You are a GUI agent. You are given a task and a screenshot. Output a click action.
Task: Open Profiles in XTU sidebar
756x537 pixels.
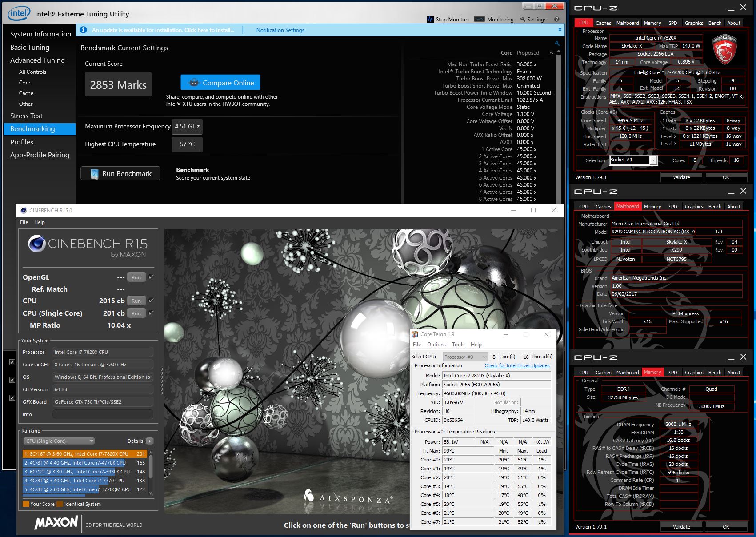pos(22,142)
